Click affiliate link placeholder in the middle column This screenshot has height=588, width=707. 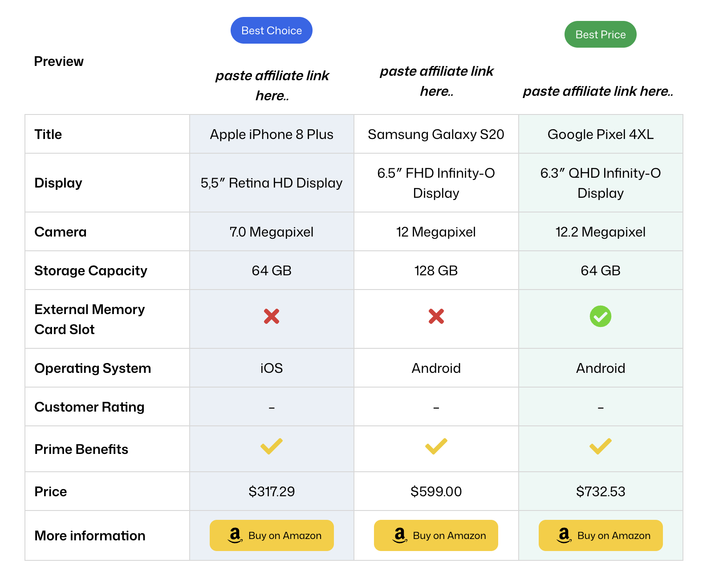click(x=437, y=81)
